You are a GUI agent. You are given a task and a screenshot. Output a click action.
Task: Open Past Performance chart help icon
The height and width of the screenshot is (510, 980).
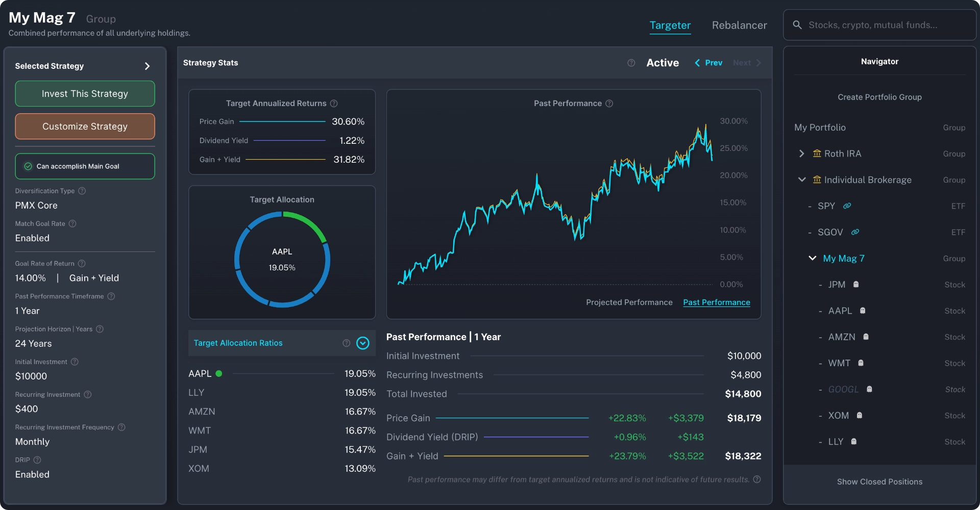(609, 104)
